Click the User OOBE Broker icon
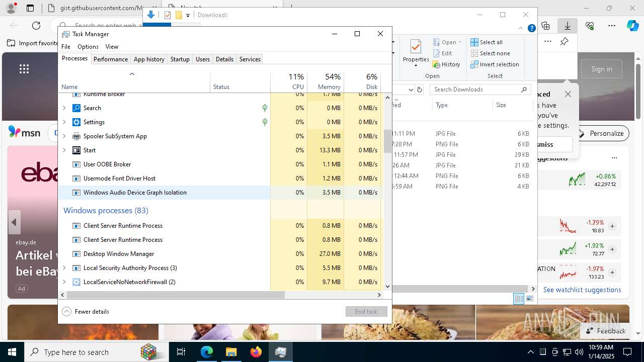Viewport: 644px width, 362px height. click(x=76, y=164)
